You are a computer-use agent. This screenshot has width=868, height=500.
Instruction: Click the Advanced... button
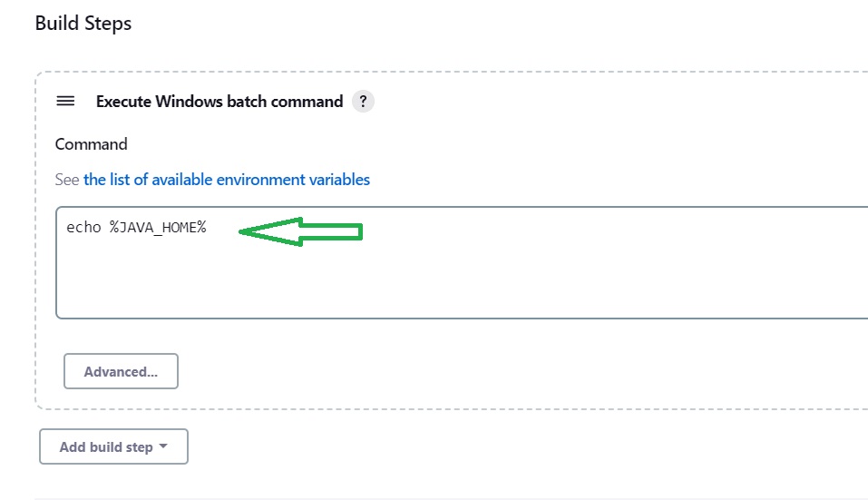point(121,371)
